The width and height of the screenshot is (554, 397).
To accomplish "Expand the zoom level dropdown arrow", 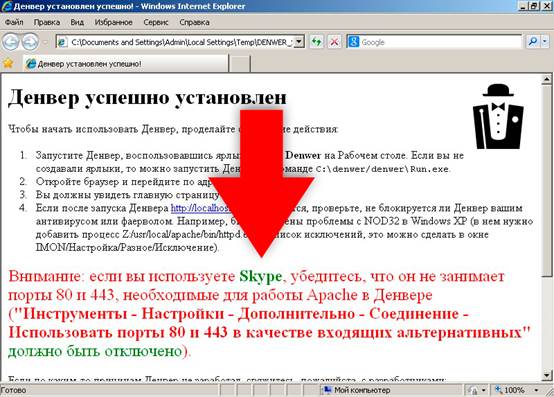I will (x=537, y=390).
